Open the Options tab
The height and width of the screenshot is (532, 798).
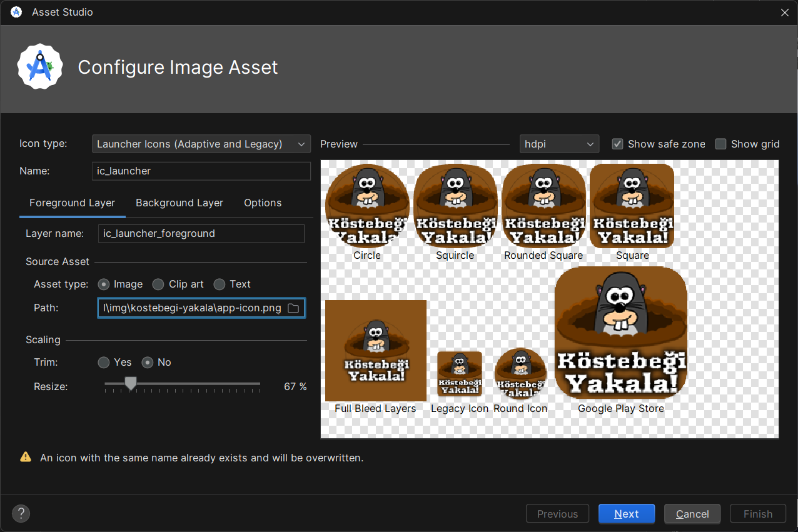click(x=263, y=203)
